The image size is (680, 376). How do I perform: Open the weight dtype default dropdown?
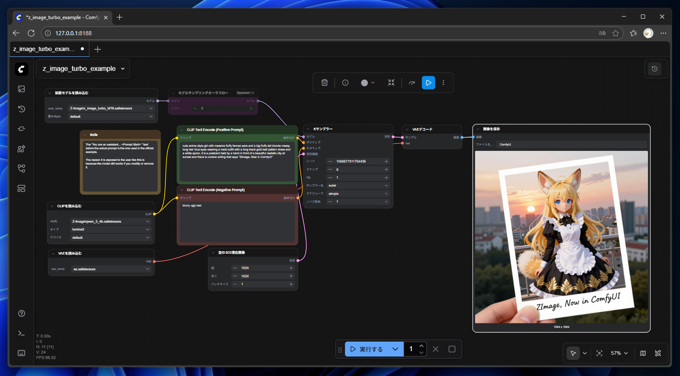tap(111, 116)
